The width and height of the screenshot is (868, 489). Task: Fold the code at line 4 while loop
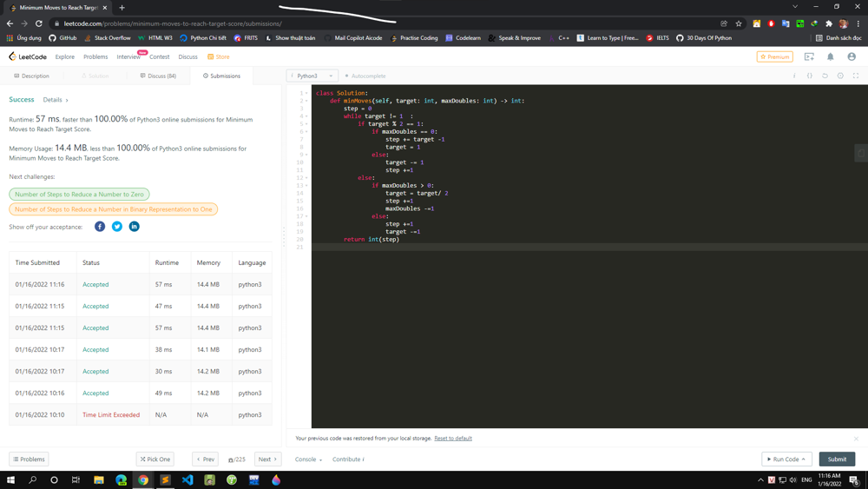(x=307, y=116)
